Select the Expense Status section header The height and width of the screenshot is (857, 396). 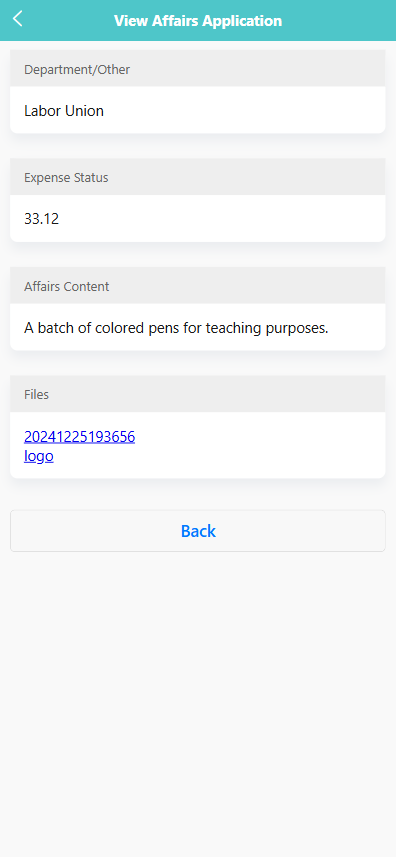(198, 177)
